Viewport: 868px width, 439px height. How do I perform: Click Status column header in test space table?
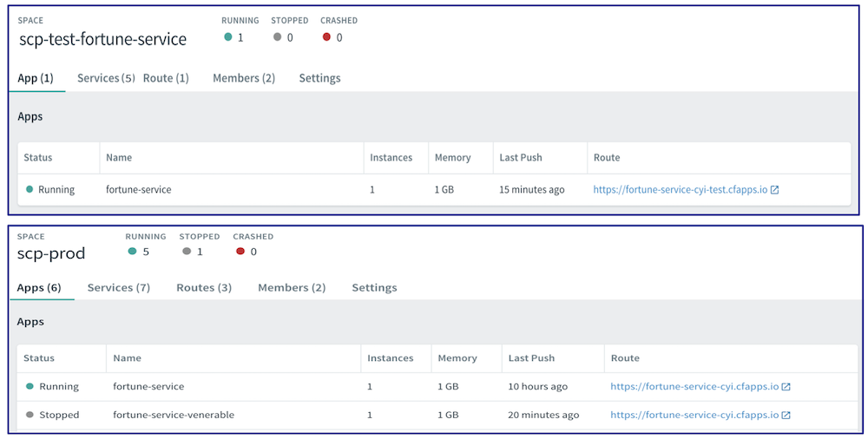click(37, 158)
